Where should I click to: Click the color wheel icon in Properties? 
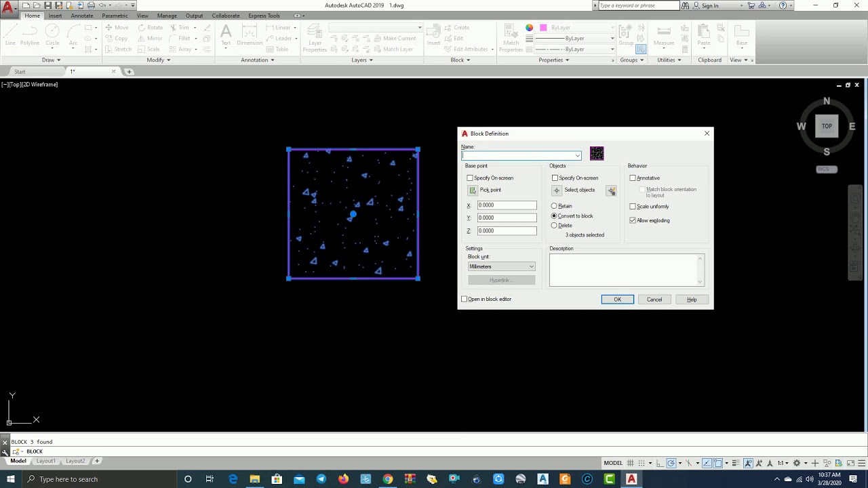[530, 28]
